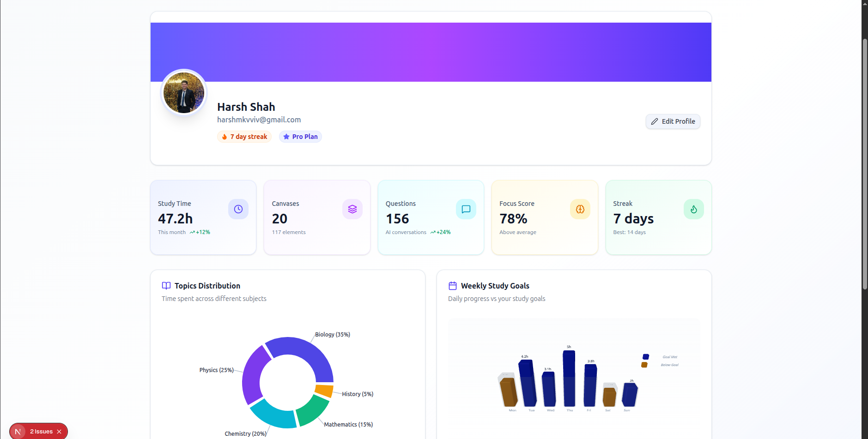Click the star icon in Pro Plan badge

(x=286, y=137)
